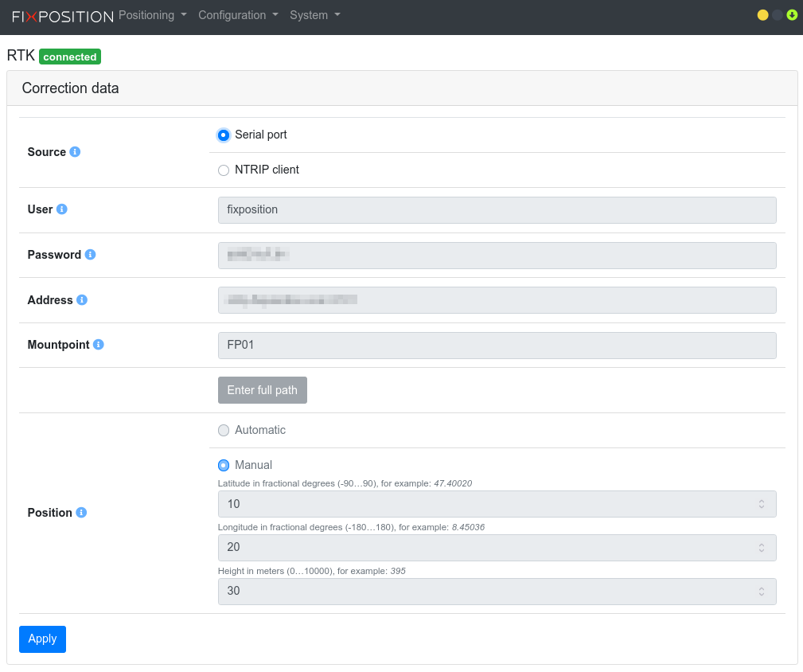Click the Password info icon

click(x=90, y=255)
